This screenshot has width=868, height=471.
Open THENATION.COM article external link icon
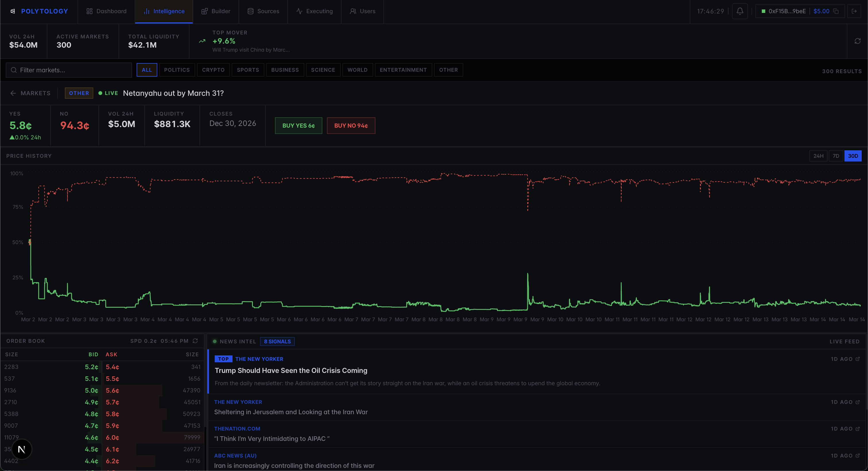858,429
